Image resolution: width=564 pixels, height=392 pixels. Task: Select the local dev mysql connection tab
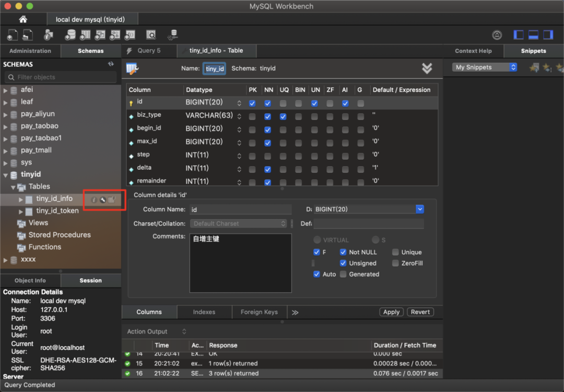[x=92, y=19]
